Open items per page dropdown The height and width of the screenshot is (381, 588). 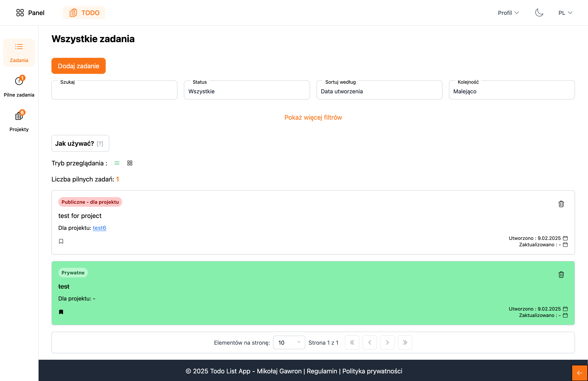pos(289,342)
